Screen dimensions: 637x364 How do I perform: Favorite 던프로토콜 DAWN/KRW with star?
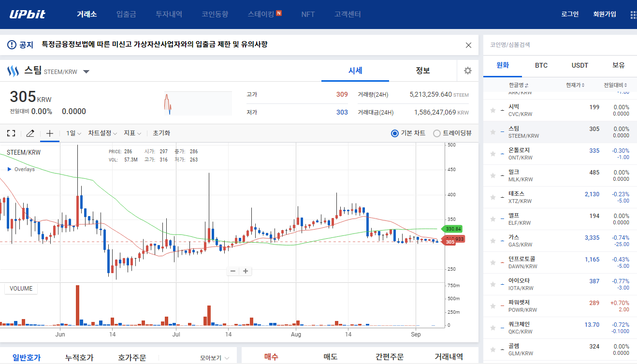pyautogui.click(x=492, y=262)
